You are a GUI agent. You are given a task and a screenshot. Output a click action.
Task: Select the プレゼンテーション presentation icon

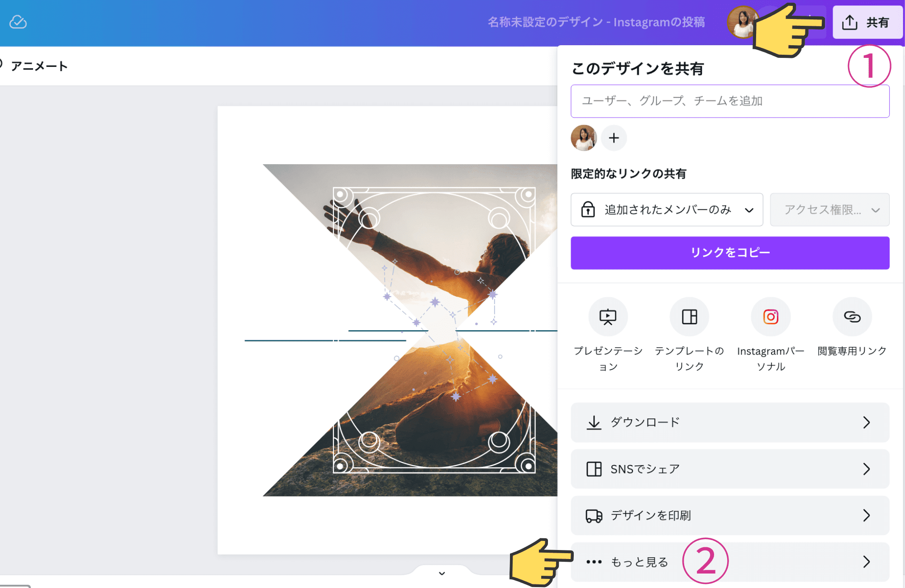(x=608, y=317)
